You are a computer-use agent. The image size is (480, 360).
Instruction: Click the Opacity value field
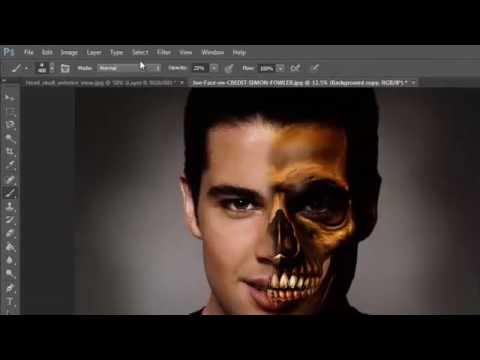pyautogui.click(x=199, y=68)
